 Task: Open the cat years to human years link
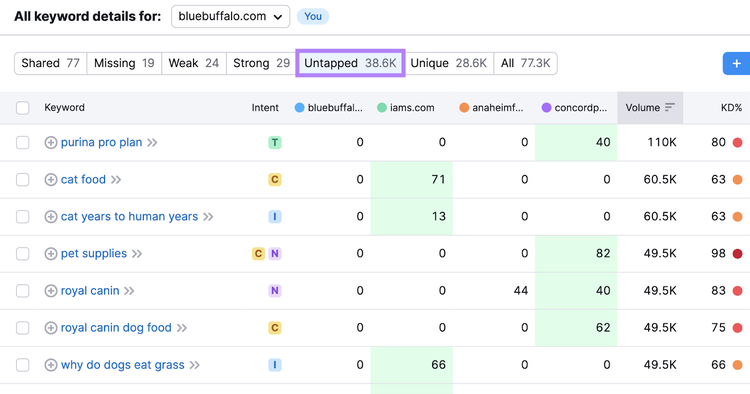129,217
